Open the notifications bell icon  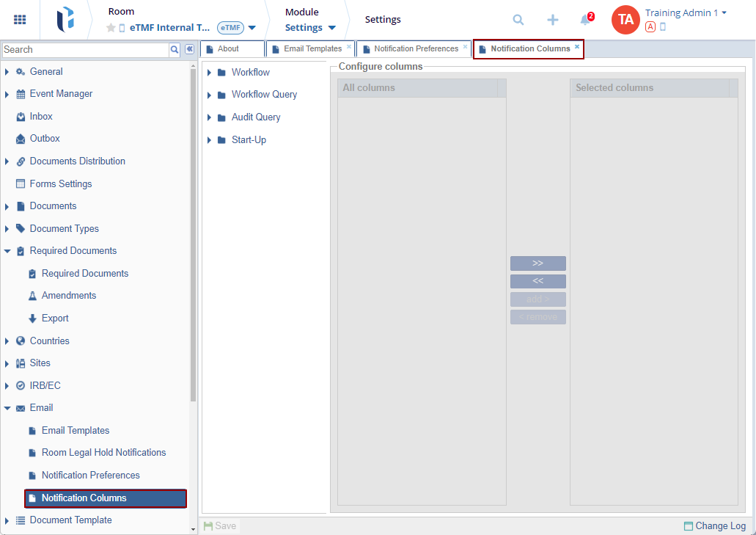[585, 20]
